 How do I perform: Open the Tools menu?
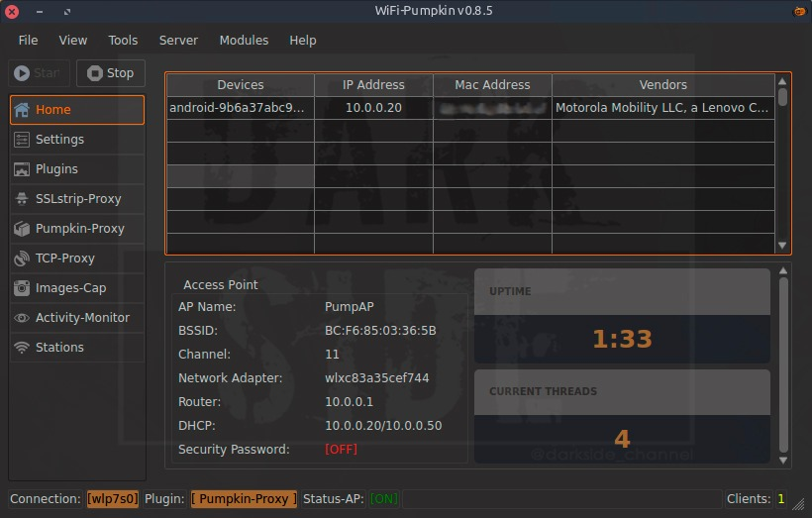pyautogui.click(x=123, y=41)
